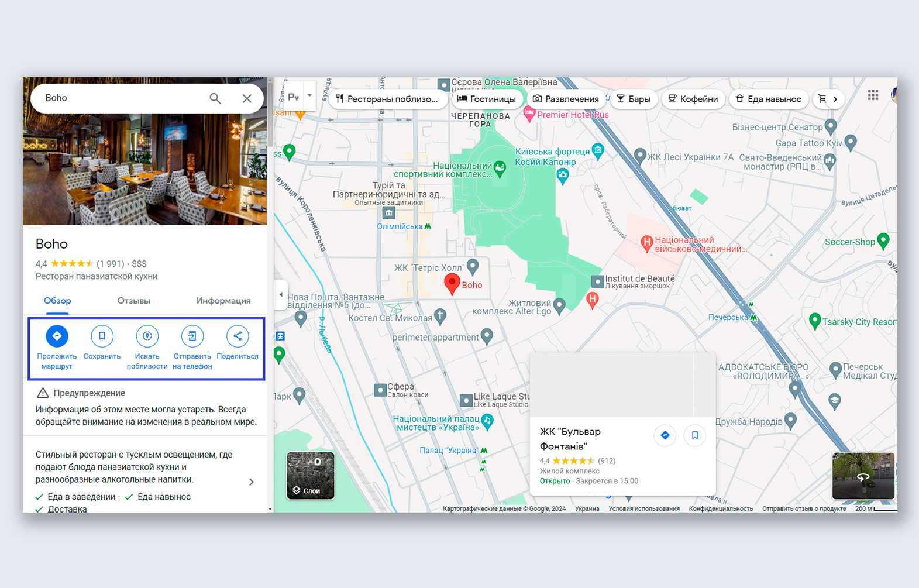The height and width of the screenshot is (588, 919).
Task: Click the ЖК Тетріс Холл map pin
Action: (x=473, y=267)
